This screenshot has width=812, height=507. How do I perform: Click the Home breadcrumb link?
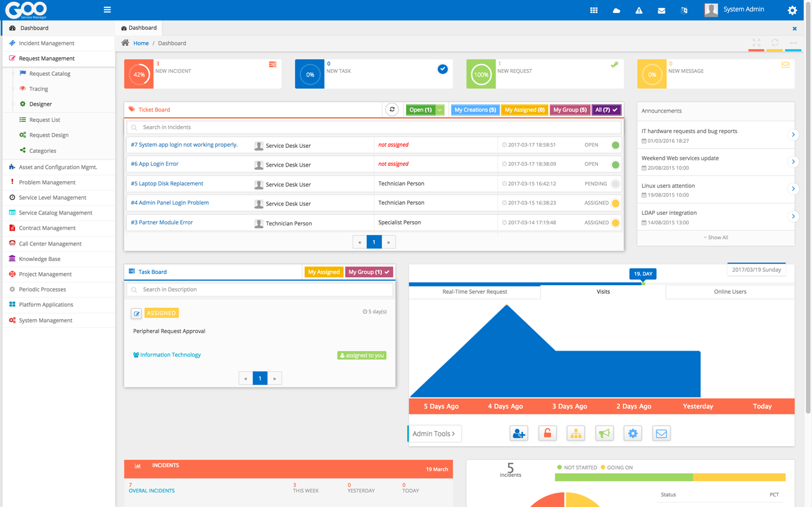[x=141, y=43]
